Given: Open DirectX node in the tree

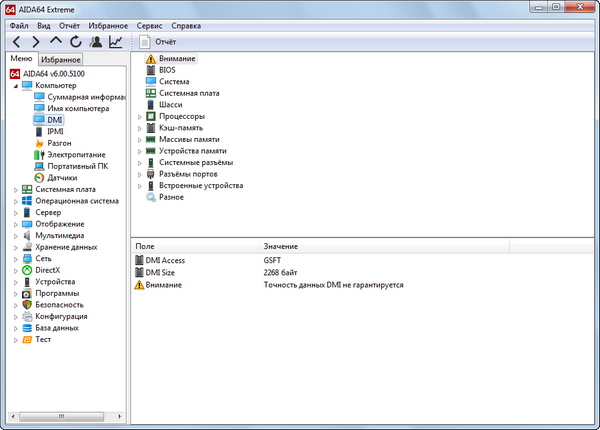Looking at the screenshot, I should point(47,270).
